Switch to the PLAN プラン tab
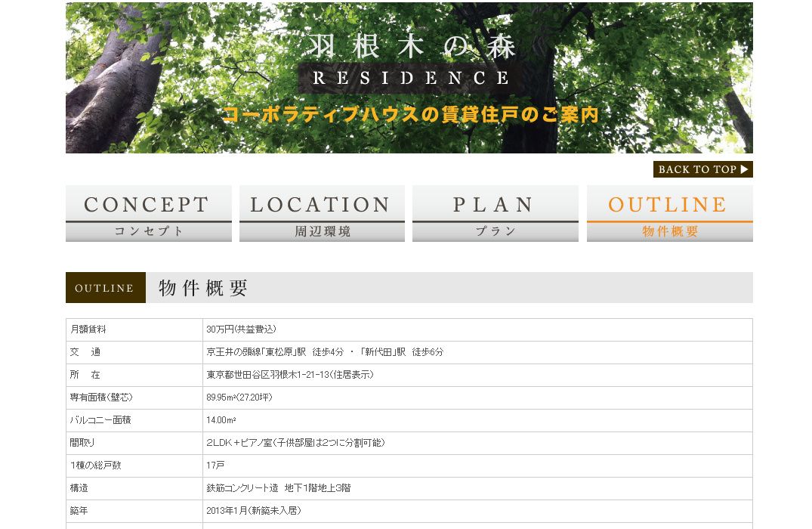Image resolution: width=812 pixels, height=529 pixels. tap(496, 214)
